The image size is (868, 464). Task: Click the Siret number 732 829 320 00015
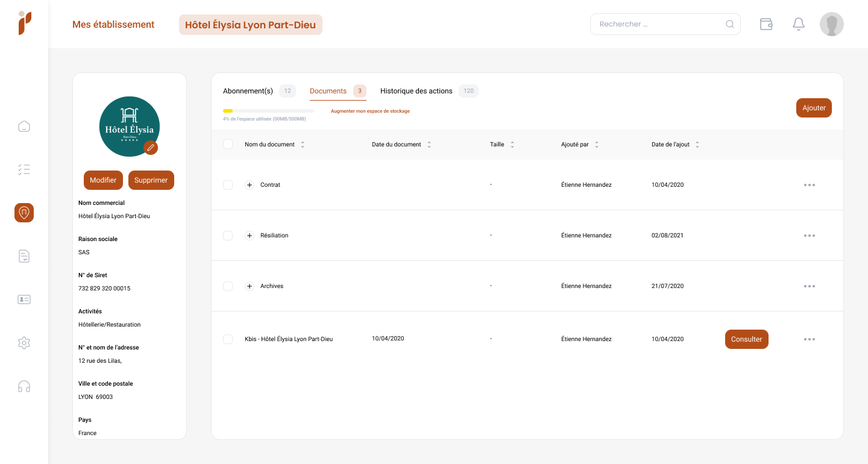pos(104,289)
